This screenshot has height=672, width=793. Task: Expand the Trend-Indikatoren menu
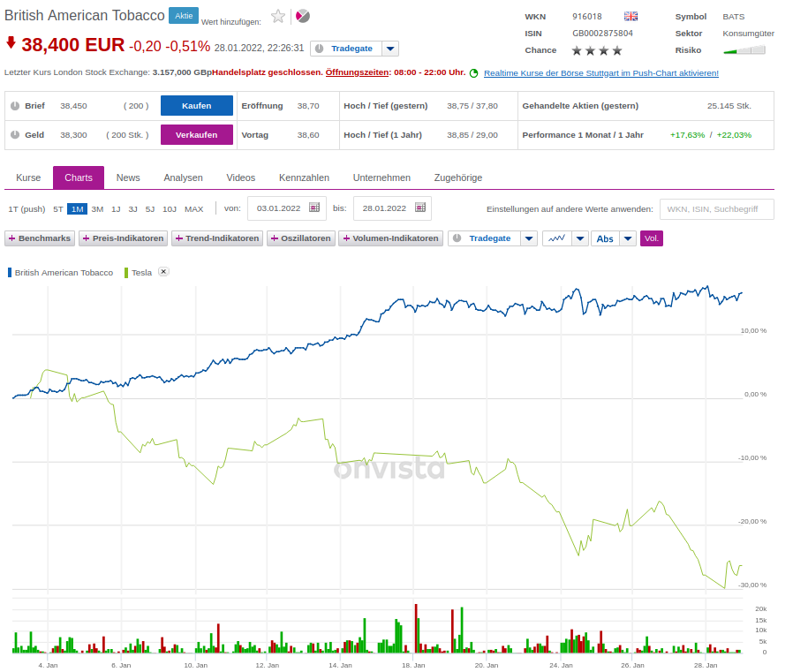217,238
